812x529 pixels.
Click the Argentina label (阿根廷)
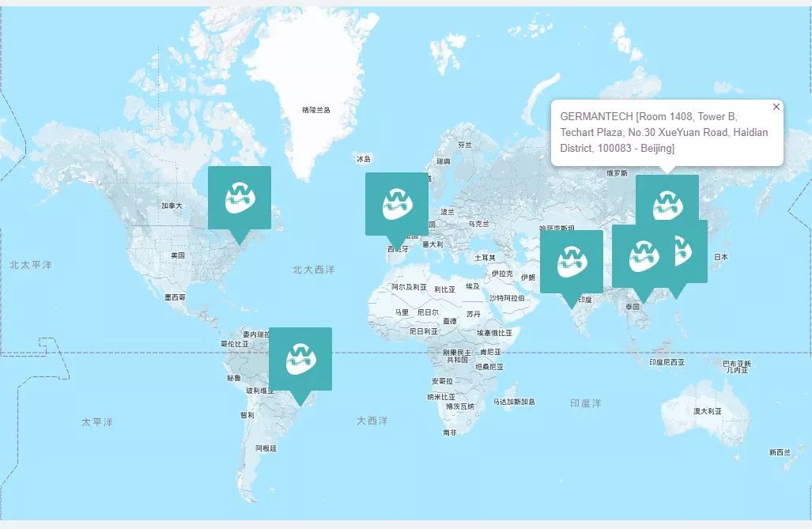(266, 448)
